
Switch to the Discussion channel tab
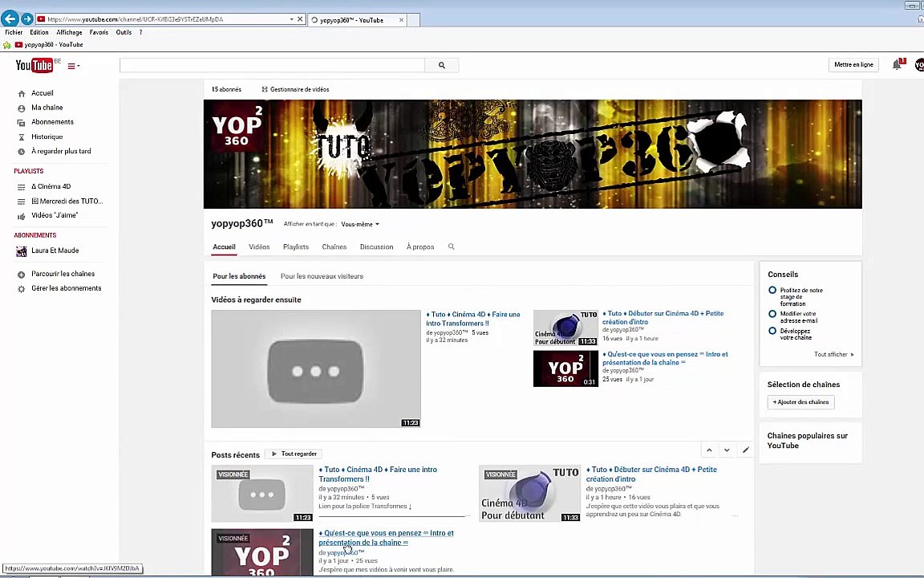click(x=376, y=247)
